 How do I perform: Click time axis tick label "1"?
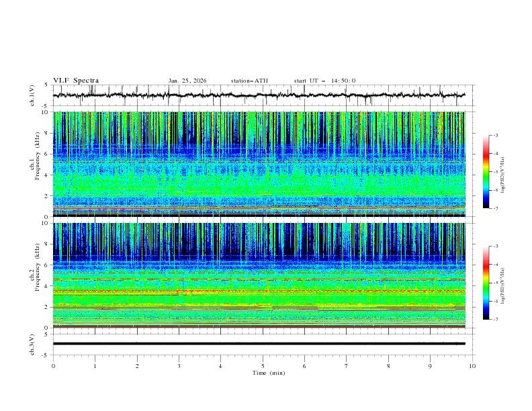coord(95,366)
